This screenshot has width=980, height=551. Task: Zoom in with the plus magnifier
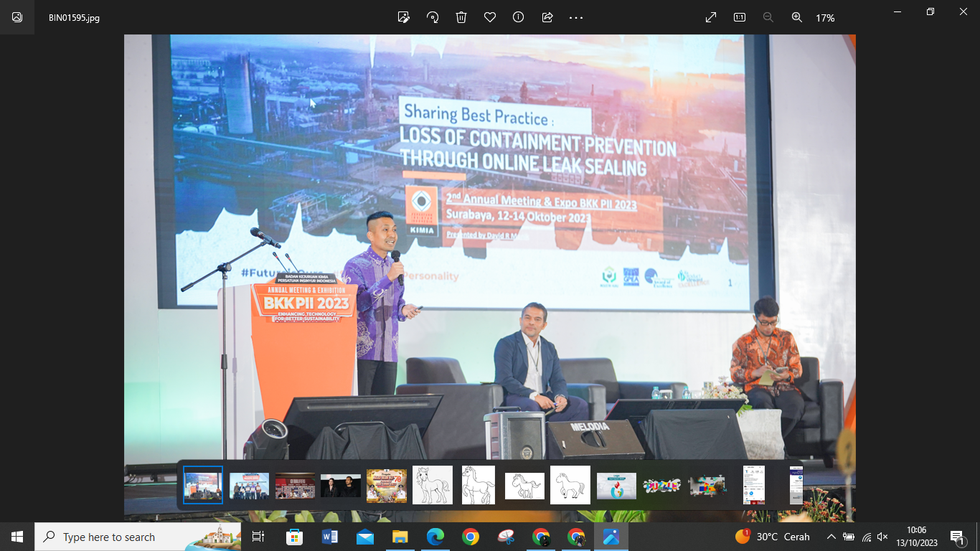tap(797, 17)
